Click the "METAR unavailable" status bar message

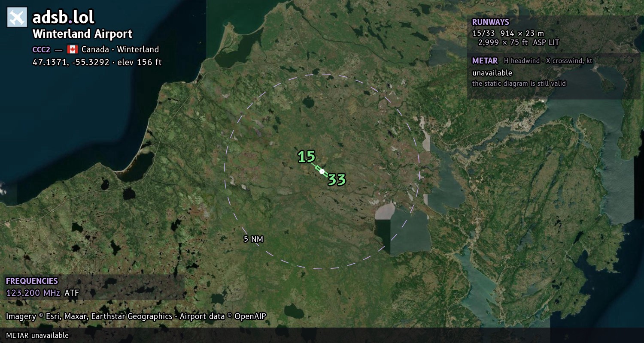37,335
